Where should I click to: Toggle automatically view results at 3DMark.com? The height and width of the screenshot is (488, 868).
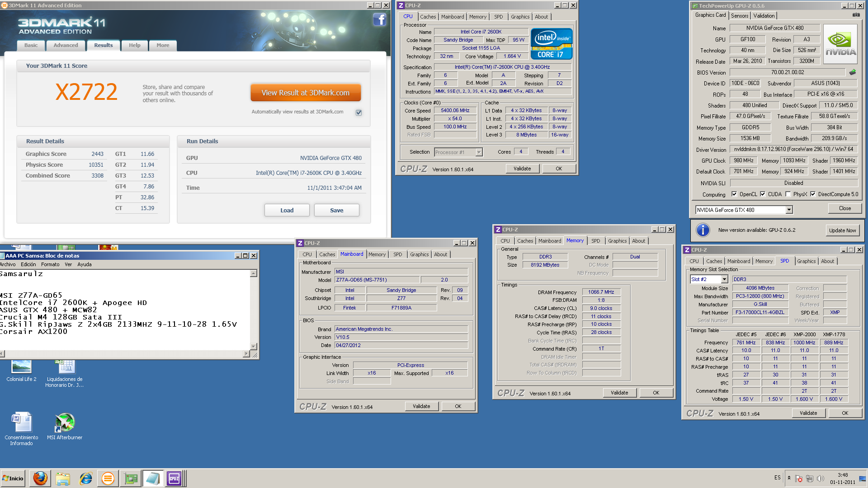359,113
